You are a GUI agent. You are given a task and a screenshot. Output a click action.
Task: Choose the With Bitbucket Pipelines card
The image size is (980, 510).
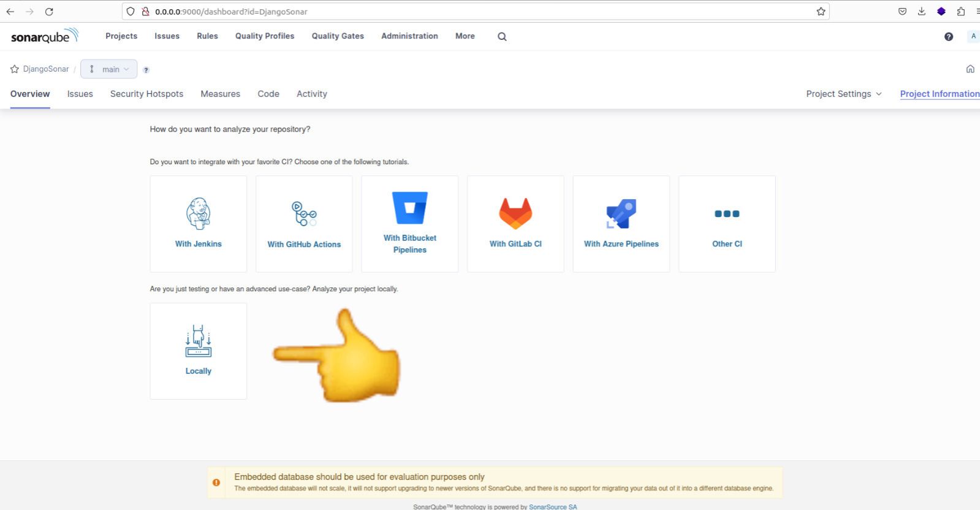pyautogui.click(x=410, y=224)
